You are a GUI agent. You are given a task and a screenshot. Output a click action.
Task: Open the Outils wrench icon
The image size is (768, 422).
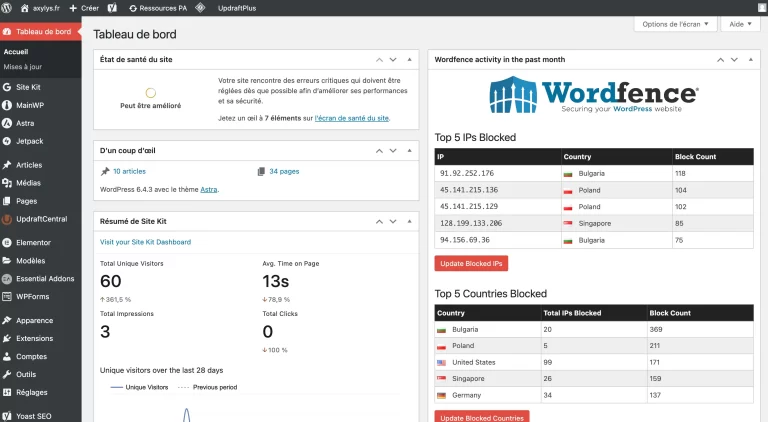(7, 375)
